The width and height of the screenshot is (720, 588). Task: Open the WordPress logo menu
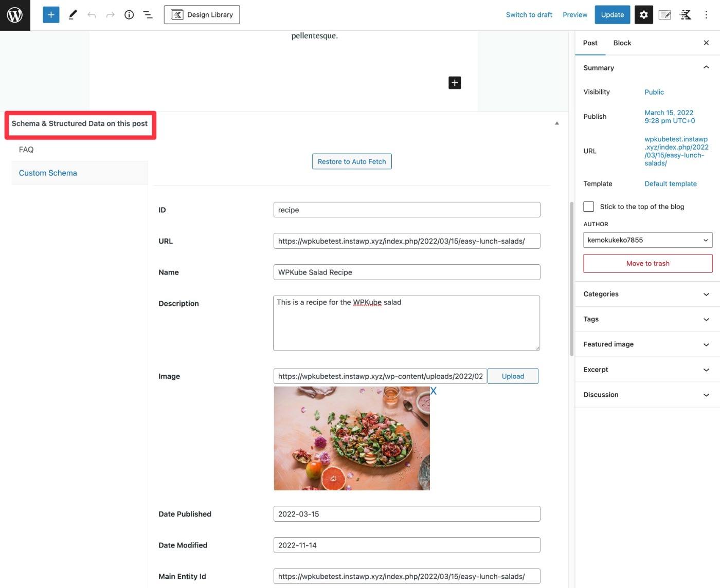tap(15, 15)
